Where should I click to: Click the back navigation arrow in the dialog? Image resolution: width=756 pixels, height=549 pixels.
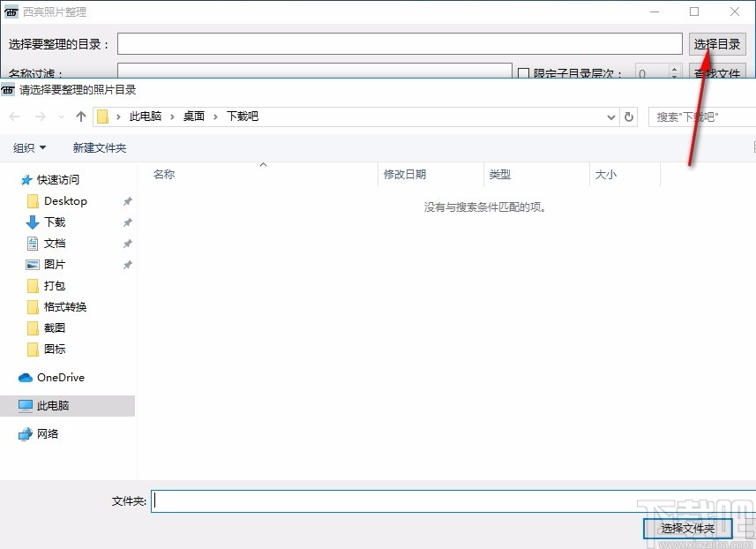(14, 116)
